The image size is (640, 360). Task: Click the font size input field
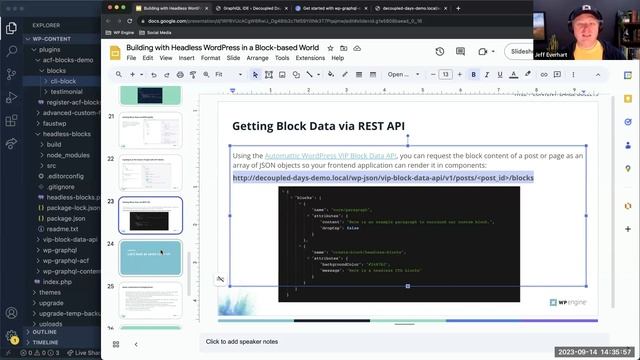tap(446, 75)
